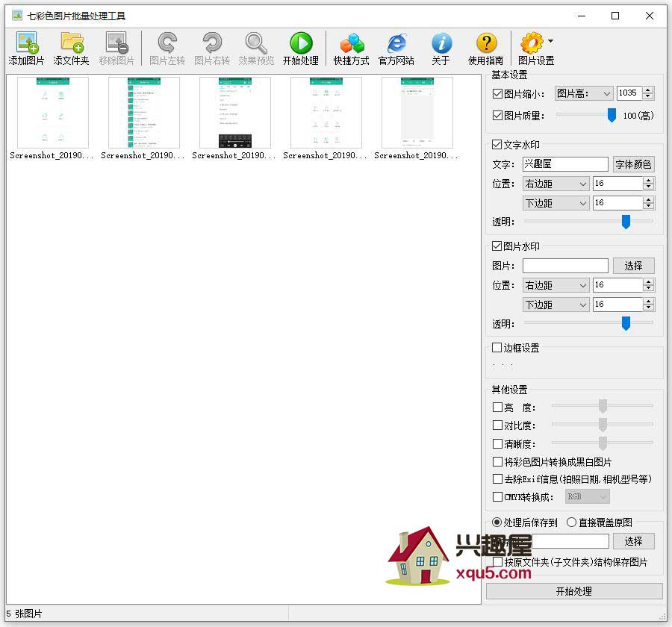Select the first Screenshot thumbnail
The height and width of the screenshot is (627, 672).
click(52, 113)
